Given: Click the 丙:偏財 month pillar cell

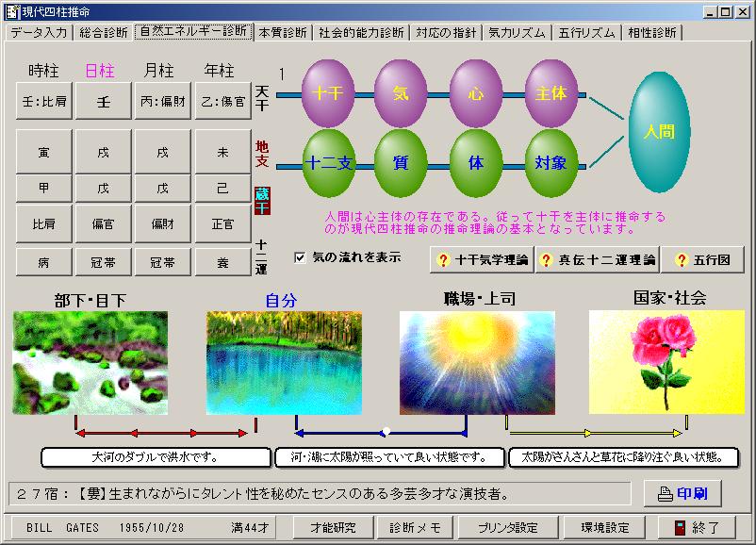Looking at the screenshot, I should (x=162, y=101).
